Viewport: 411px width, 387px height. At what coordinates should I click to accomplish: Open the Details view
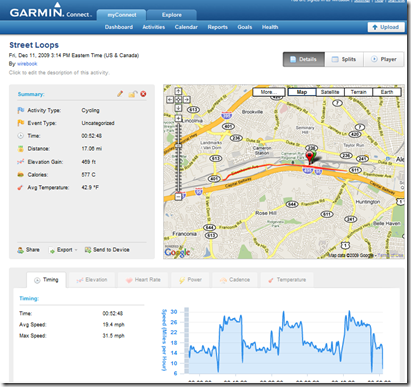(304, 59)
